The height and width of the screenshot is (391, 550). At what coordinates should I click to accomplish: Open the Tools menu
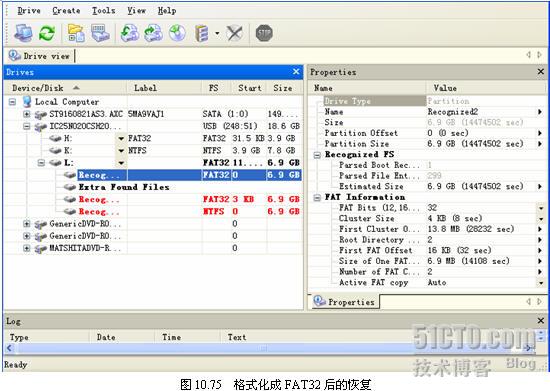103,11
